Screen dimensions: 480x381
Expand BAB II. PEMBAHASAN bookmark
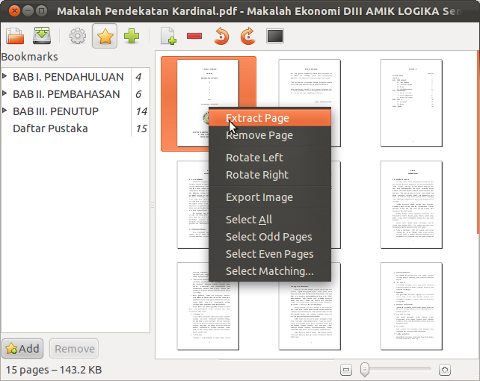point(4,93)
